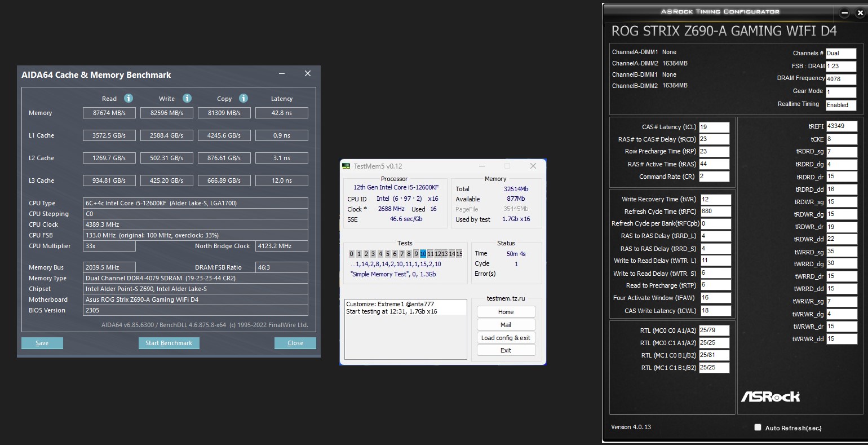Click the Memory Latency value 42.8 ns
Image resolution: width=868 pixels, height=445 pixels.
pyautogui.click(x=282, y=113)
